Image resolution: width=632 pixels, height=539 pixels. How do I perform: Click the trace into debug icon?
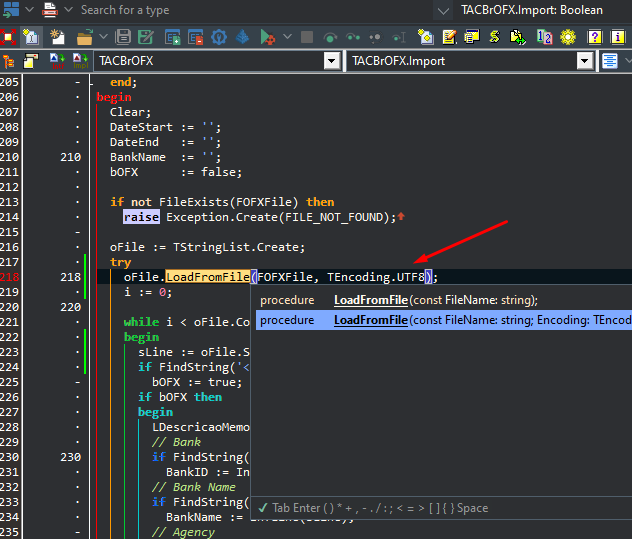(x=353, y=37)
